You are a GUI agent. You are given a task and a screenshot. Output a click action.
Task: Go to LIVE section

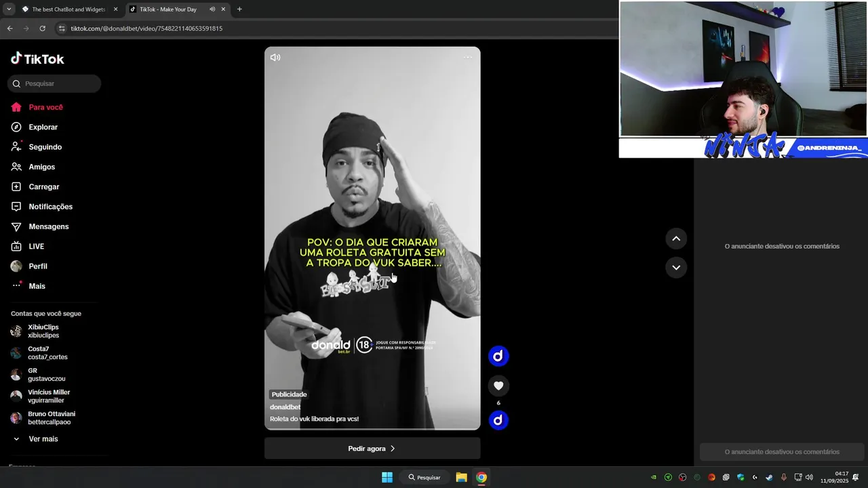coord(28,246)
